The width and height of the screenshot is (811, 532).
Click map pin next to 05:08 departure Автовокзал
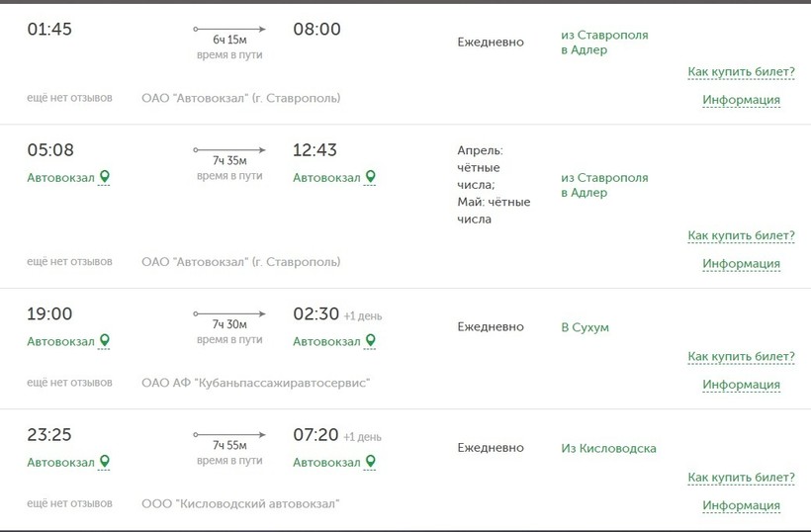[105, 177]
